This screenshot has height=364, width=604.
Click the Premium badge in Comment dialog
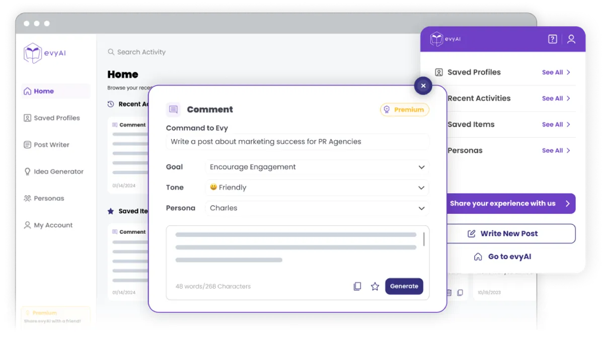[405, 110]
